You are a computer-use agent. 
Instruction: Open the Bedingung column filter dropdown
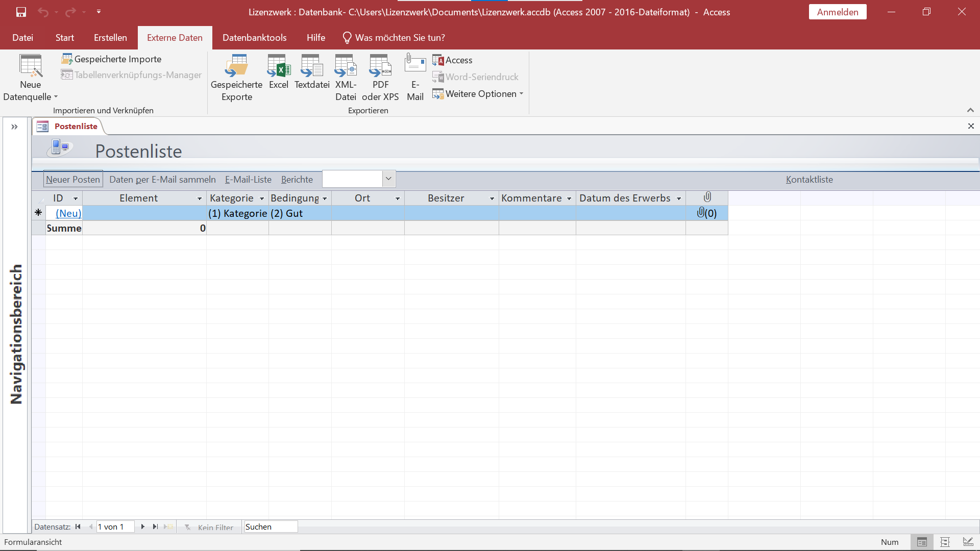point(325,198)
